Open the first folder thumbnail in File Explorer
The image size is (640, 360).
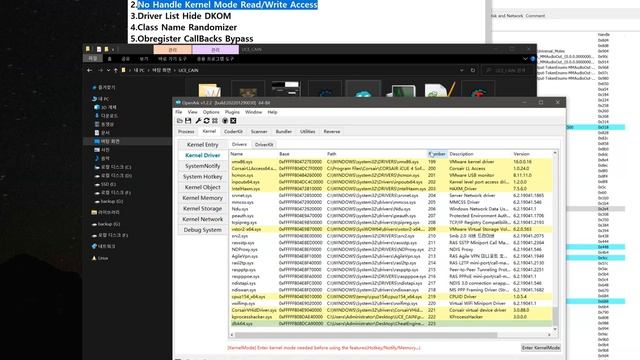coord(209,89)
